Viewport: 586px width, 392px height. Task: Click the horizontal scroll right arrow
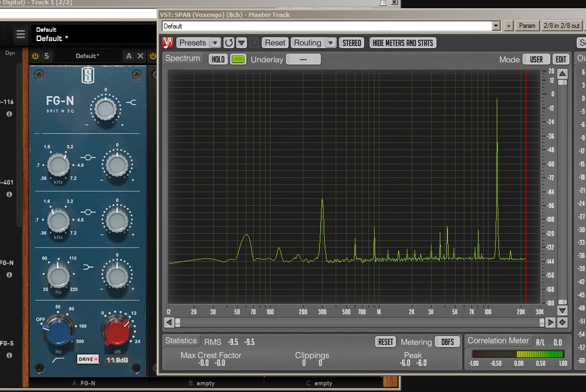pos(550,322)
